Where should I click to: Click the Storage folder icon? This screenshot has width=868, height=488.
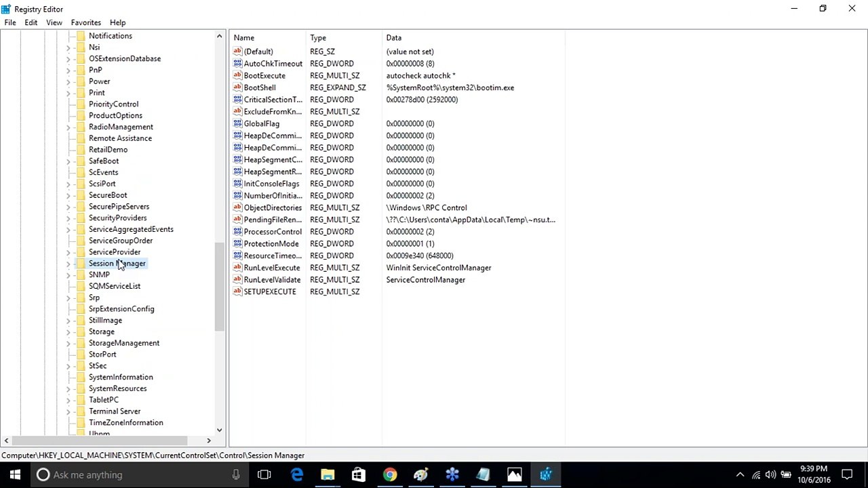pyautogui.click(x=81, y=331)
